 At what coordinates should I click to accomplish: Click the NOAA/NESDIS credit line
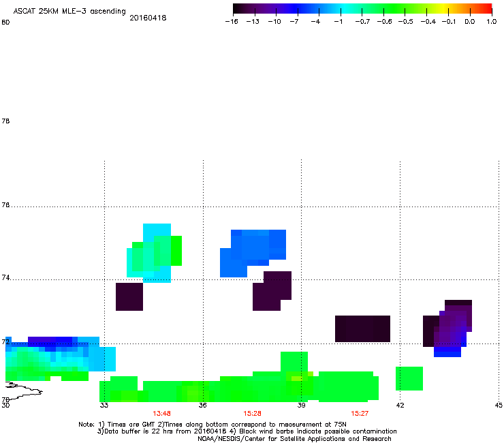tap(294, 439)
